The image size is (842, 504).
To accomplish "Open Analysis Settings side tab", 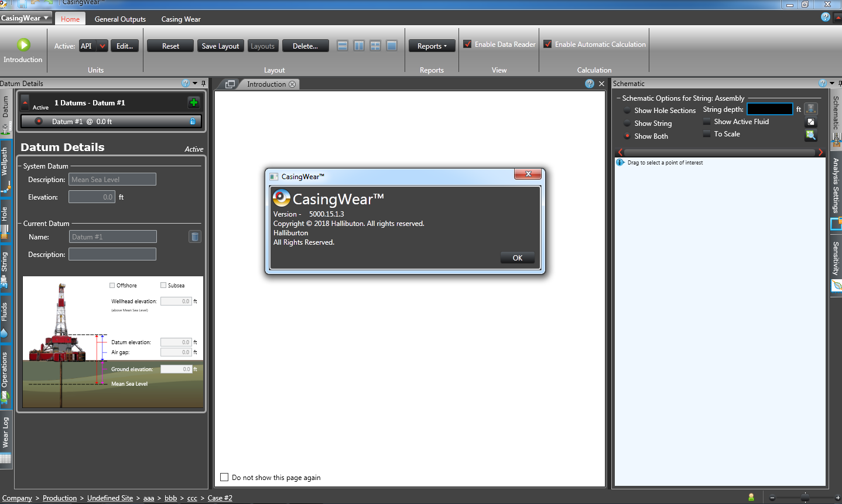I will point(836,193).
